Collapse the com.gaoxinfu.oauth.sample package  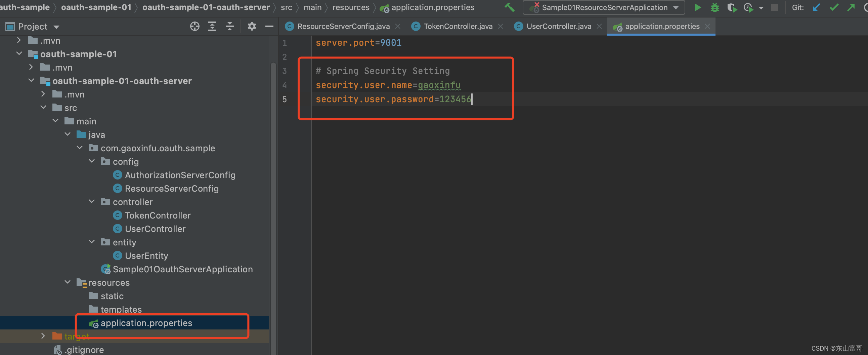pos(80,148)
